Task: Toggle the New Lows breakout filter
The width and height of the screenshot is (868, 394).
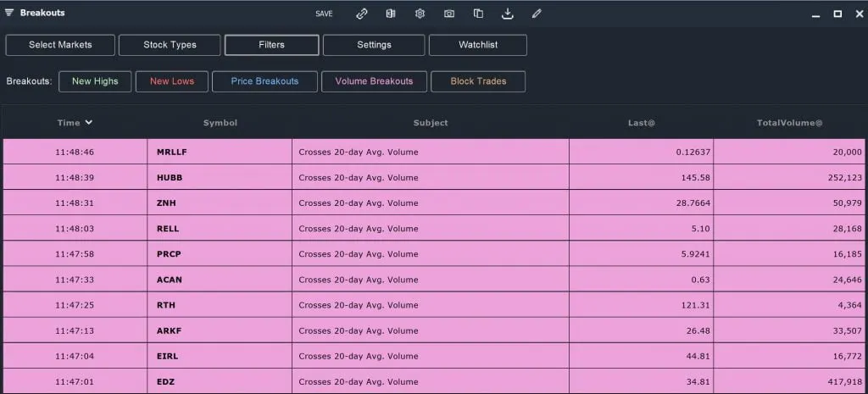Action: click(172, 81)
